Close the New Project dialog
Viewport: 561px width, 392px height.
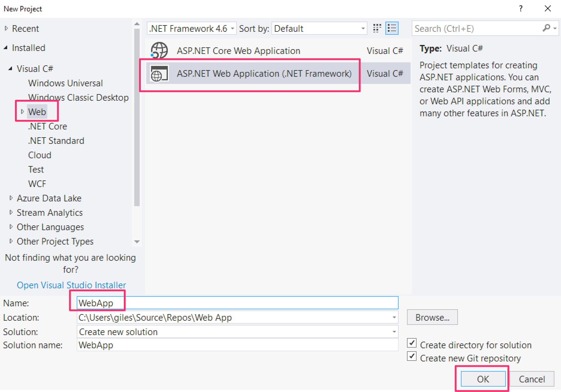coord(548,8)
